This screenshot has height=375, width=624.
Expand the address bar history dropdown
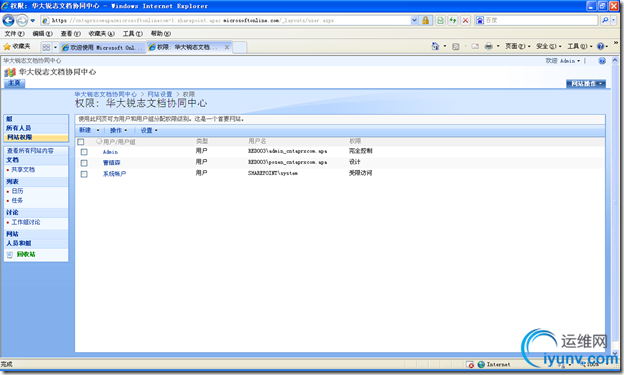pyautogui.click(x=414, y=20)
